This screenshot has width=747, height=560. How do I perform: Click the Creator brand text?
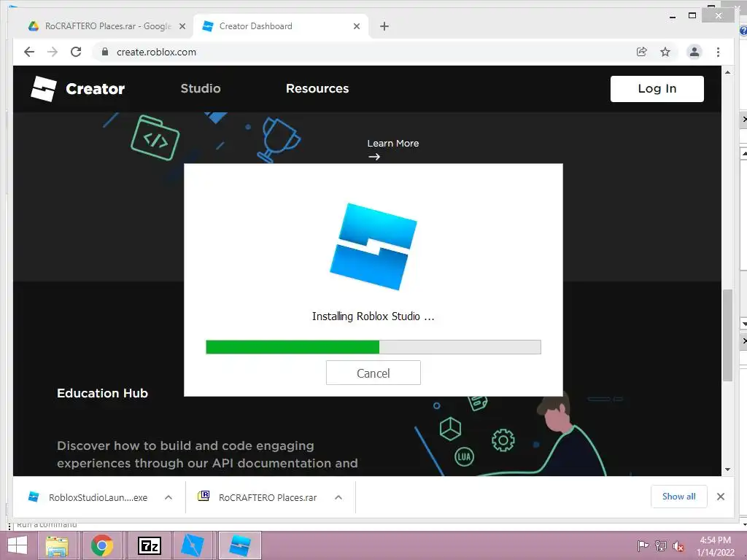[x=96, y=88]
